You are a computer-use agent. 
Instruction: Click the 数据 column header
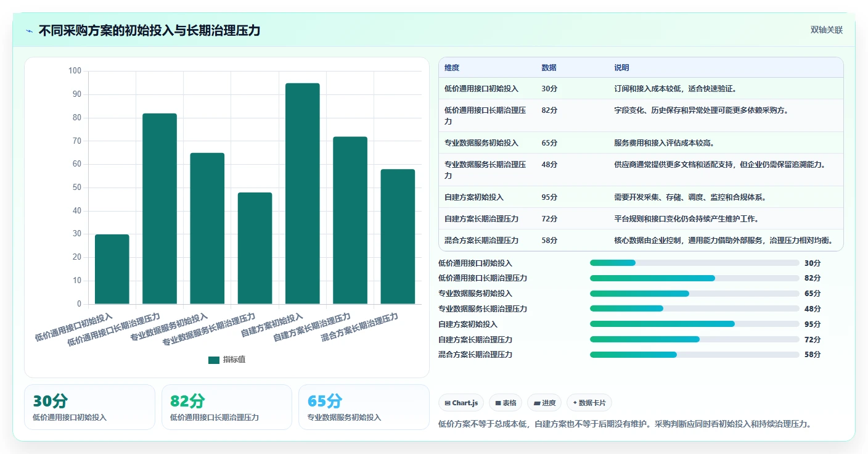click(549, 68)
